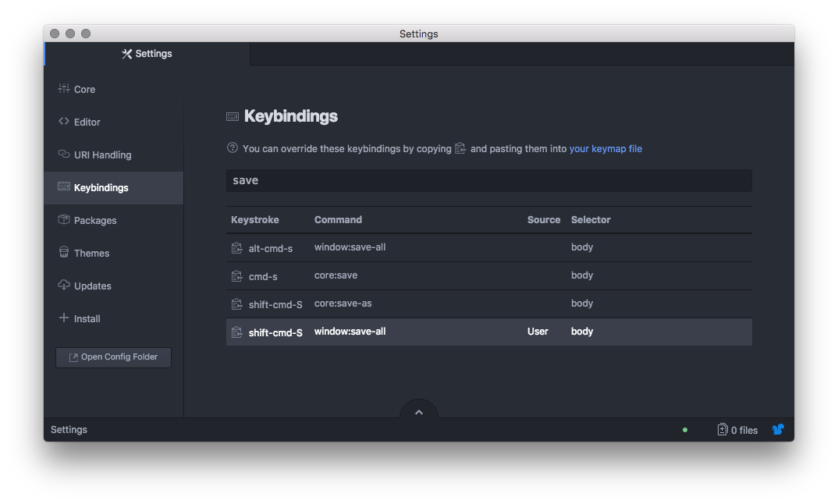Click body selector in cmd-s row
The height and width of the screenshot is (504, 838).
582,275
